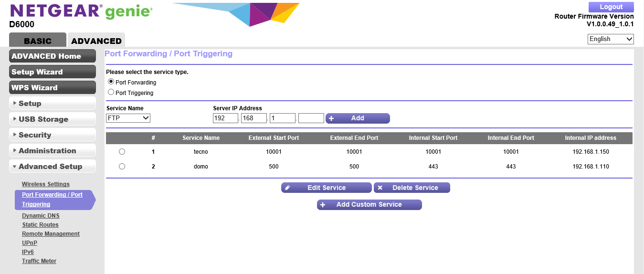The height and width of the screenshot is (274, 644).
Task: Click the NETGEAR genie logo
Action: [x=81, y=11]
